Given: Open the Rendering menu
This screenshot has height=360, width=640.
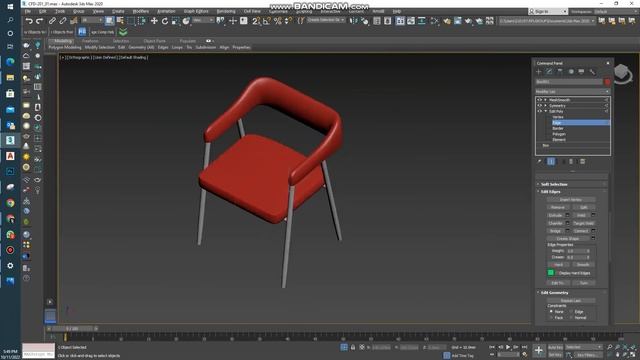Looking at the screenshot, I should coord(226,11).
